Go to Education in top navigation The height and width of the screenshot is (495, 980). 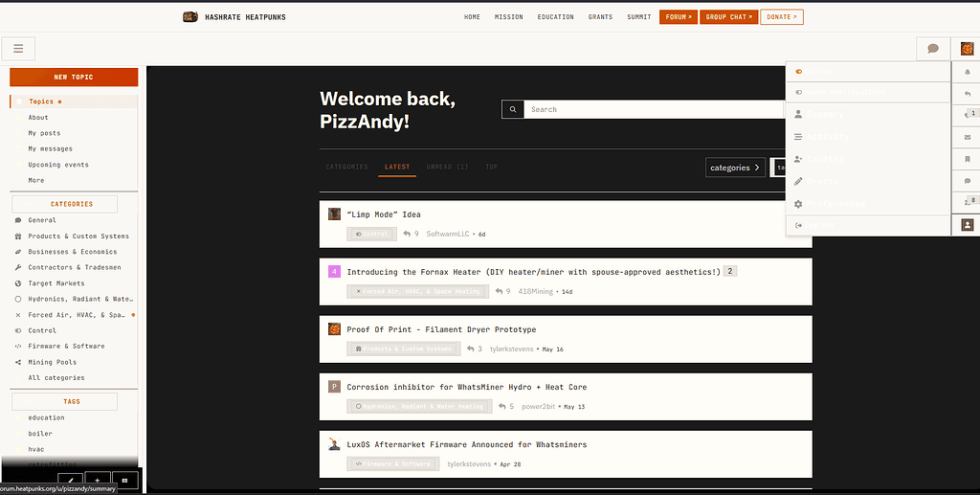pyautogui.click(x=556, y=17)
